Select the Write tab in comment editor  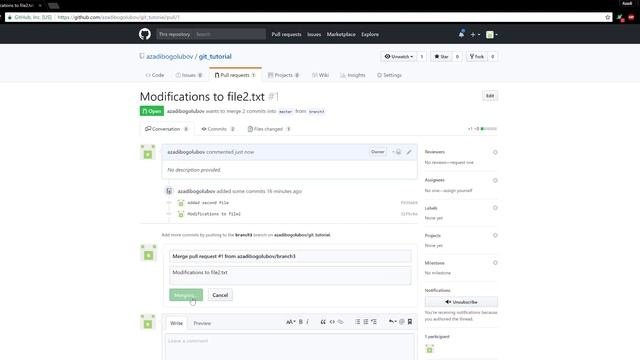pyautogui.click(x=176, y=323)
